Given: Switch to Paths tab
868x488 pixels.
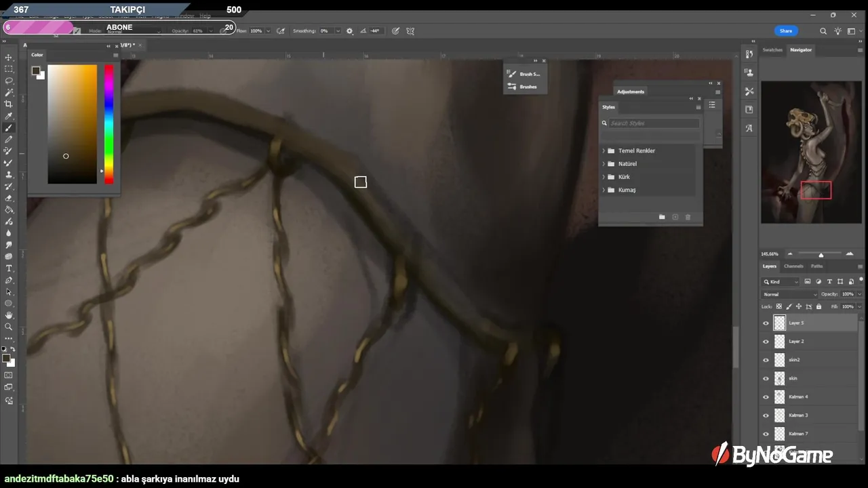Looking at the screenshot, I should 816,266.
